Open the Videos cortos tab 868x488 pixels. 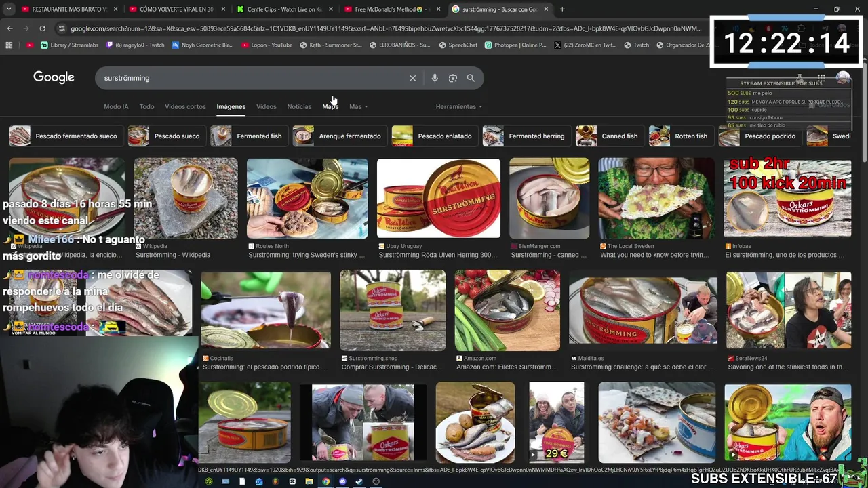click(185, 106)
